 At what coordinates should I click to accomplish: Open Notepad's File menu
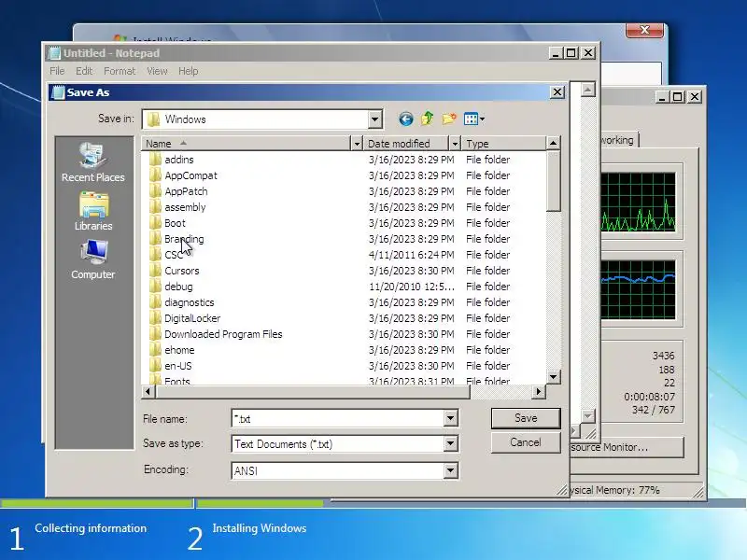[57, 71]
